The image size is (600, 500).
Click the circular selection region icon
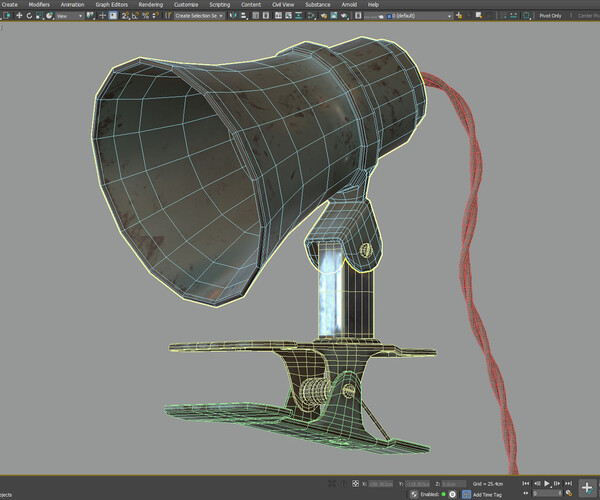(x=526, y=16)
